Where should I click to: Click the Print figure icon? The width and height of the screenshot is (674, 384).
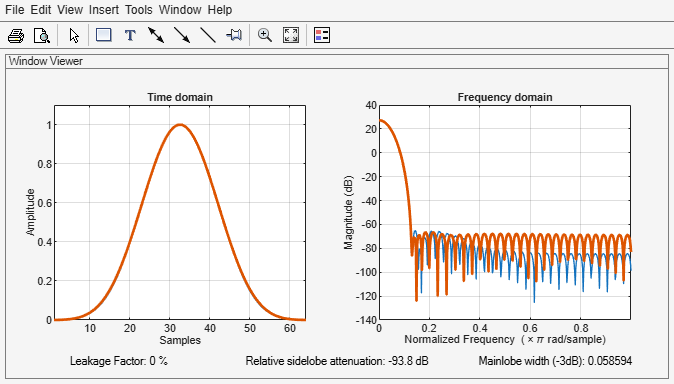(x=16, y=35)
